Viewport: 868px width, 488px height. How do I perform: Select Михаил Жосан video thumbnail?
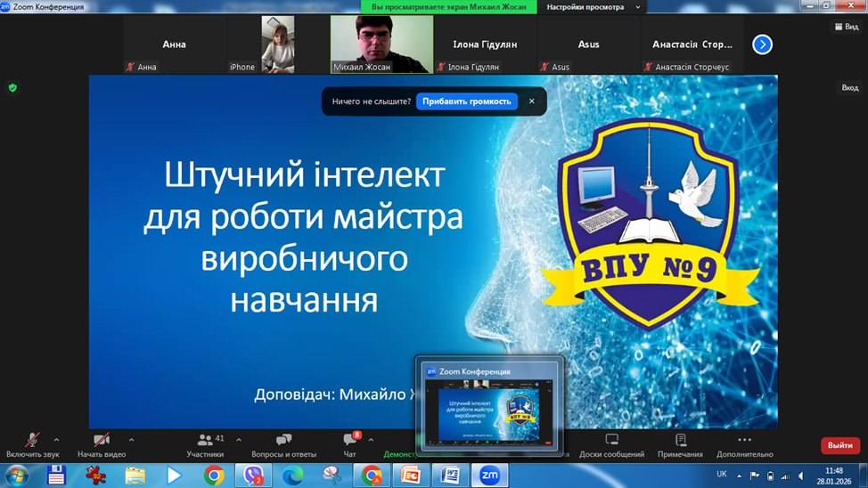[x=381, y=43]
